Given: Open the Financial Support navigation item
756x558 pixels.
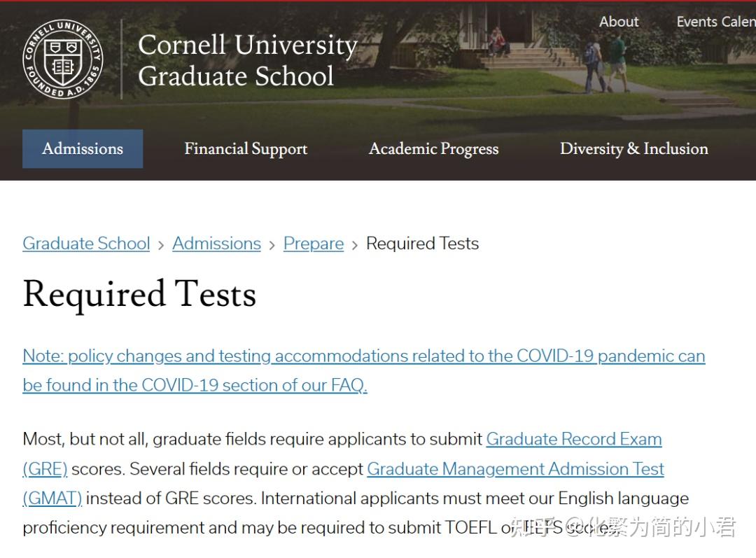Looking at the screenshot, I should (x=246, y=148).
